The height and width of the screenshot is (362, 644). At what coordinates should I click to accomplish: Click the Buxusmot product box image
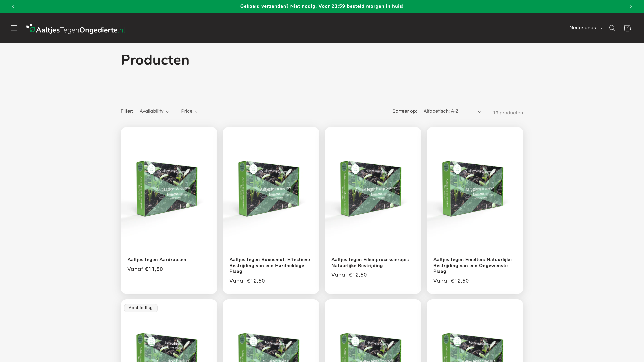point(269,188)
